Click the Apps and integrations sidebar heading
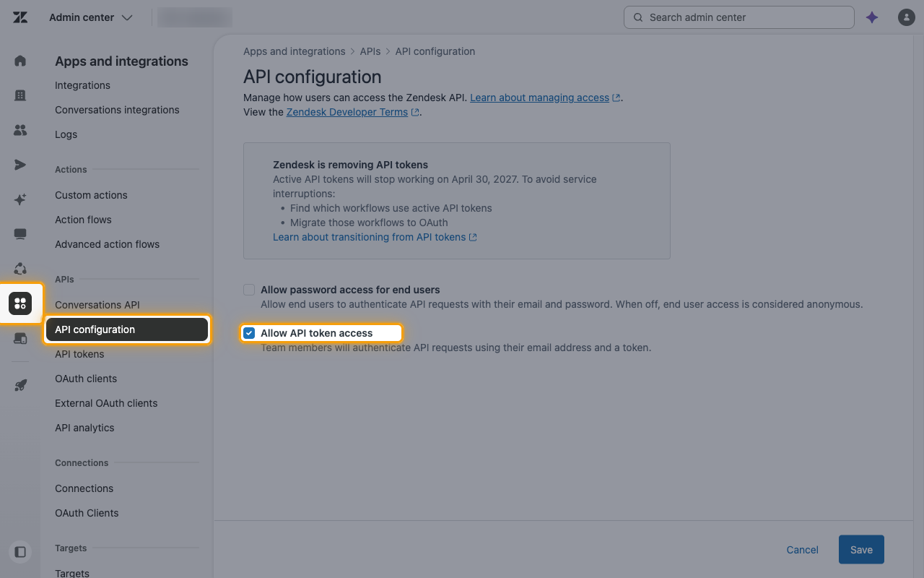Screen dimensions: 924x578 pos(121,61)
